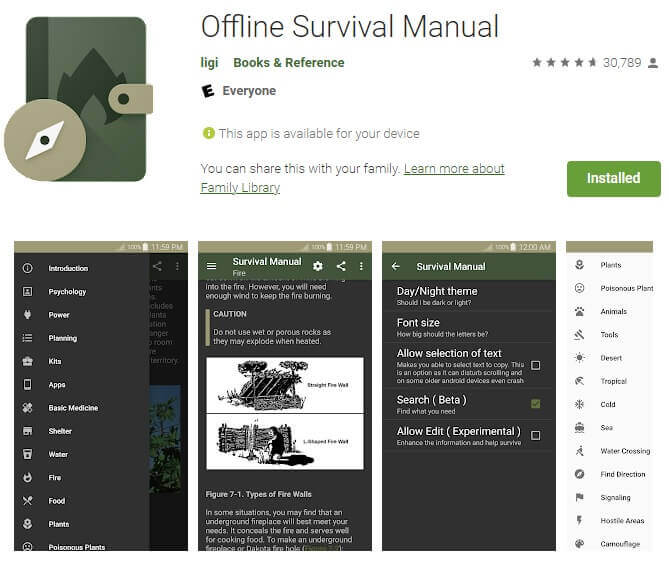669x561 pixels.
Task: Select Introduction info icon in drawer
Action: point(27,268)
